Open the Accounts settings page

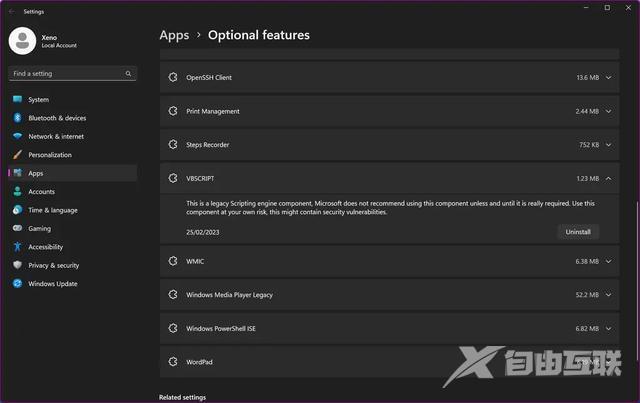click(41, 192)
